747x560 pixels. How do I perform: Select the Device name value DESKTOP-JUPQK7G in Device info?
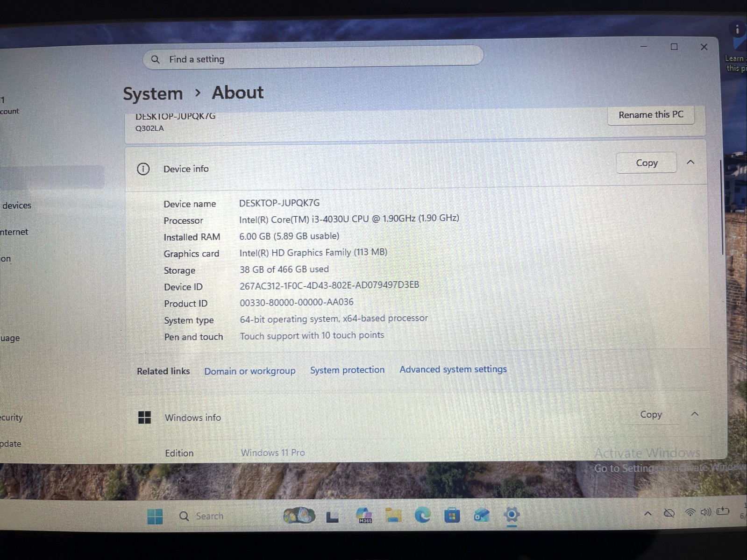[279, 203]
